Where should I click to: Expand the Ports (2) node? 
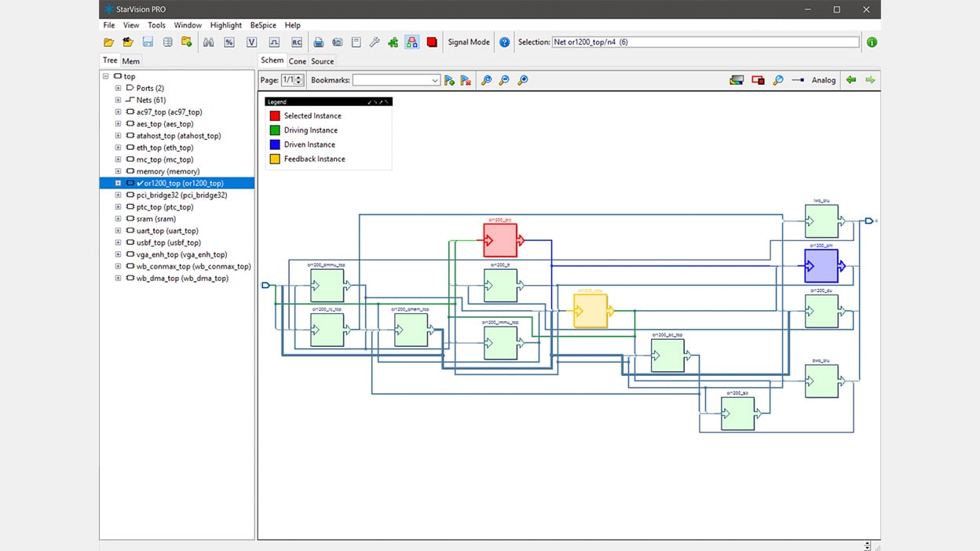tap(119, 88)
